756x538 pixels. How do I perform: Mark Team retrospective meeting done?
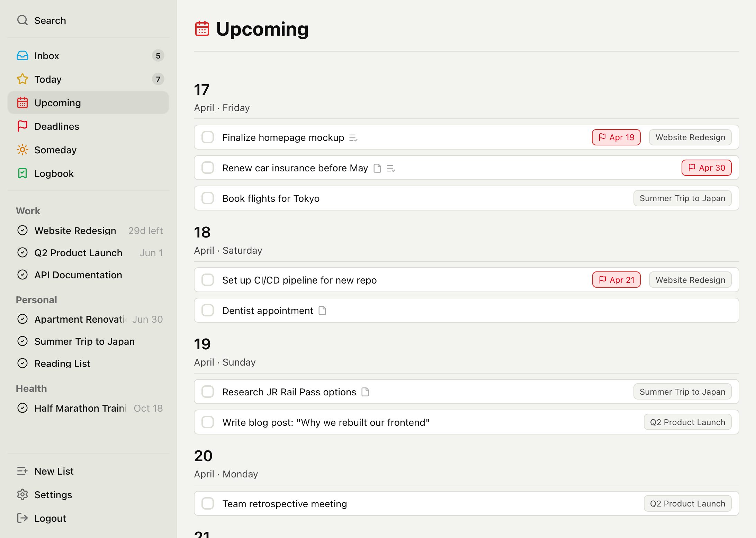[208, 504]
